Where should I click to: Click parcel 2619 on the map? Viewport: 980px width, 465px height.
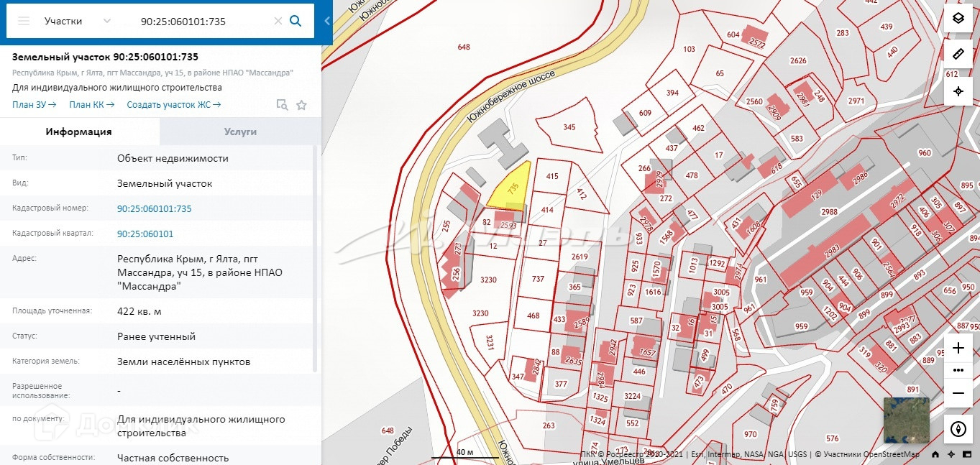click(x=580, y=257)
